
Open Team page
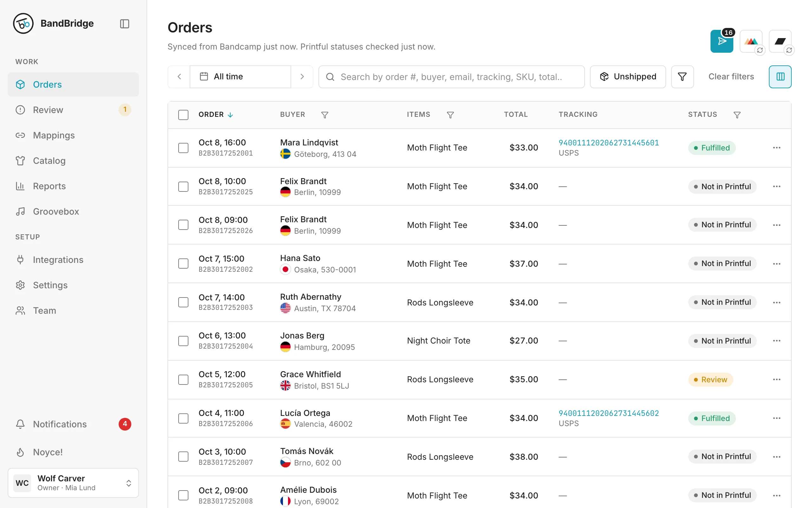[x=73, y=311]
